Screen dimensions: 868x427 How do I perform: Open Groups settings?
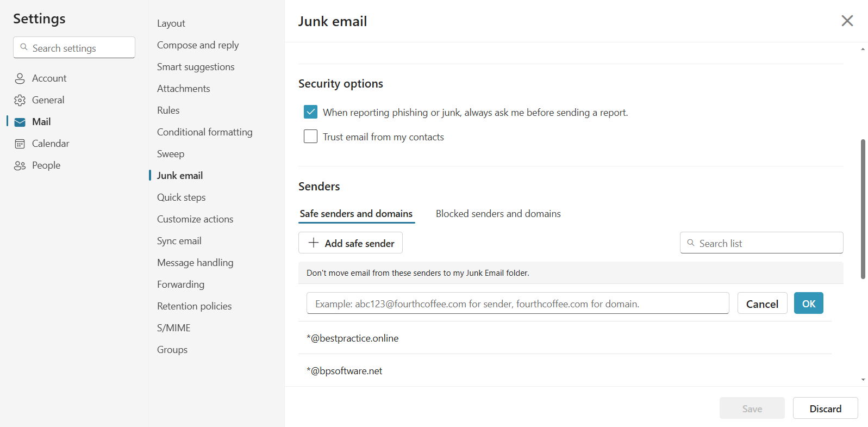pyautogui.click(x=172, y=350)
